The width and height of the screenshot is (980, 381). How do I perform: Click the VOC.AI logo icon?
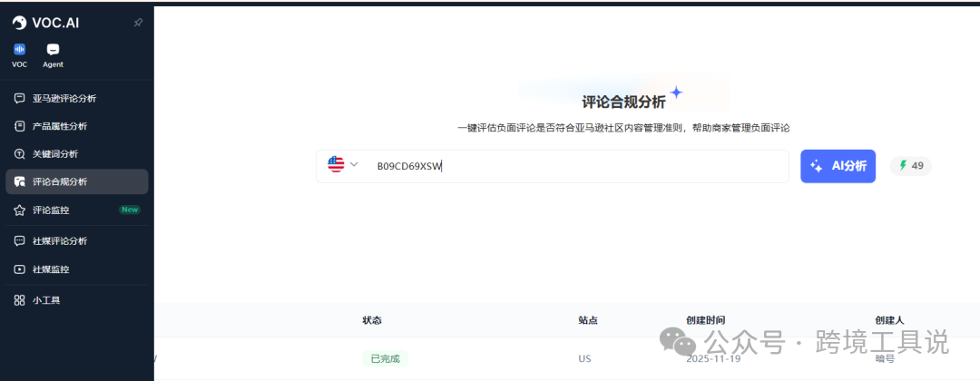click(x=19, y=23)
